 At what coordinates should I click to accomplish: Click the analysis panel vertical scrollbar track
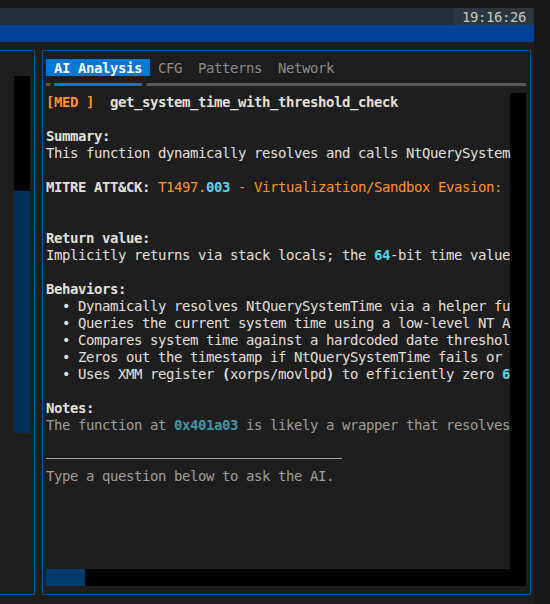click(518, 331)
